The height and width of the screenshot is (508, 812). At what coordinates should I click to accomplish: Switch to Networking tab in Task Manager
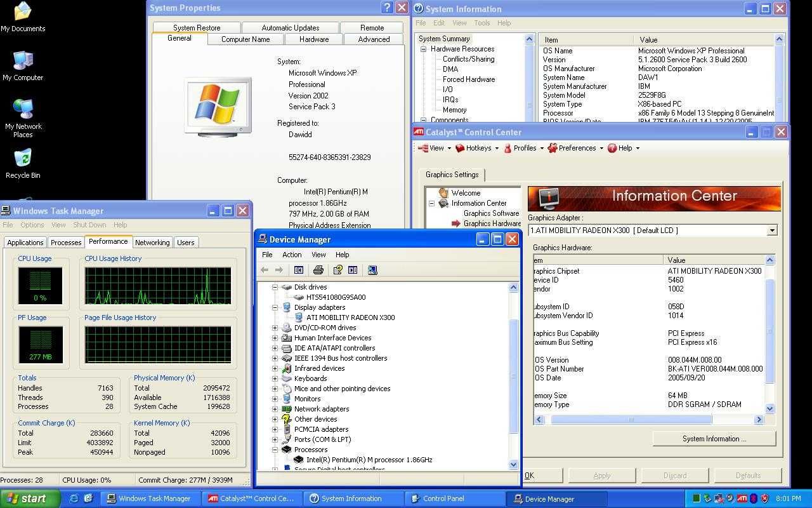152,243
